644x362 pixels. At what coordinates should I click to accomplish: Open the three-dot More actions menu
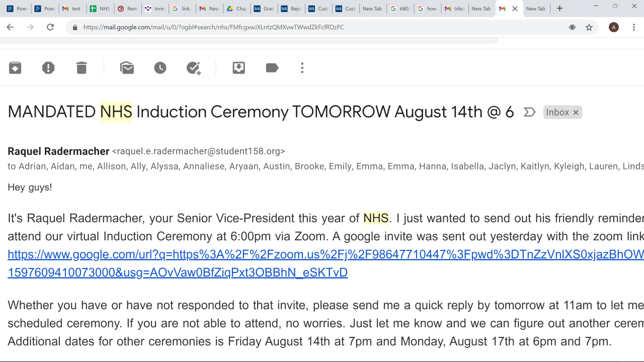pos(302,68)
